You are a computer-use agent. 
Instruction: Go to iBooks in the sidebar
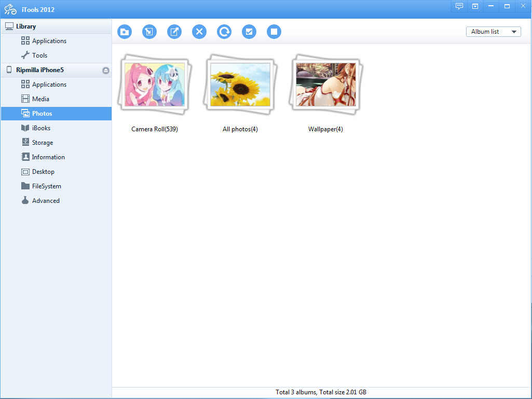tap(41, 128)
